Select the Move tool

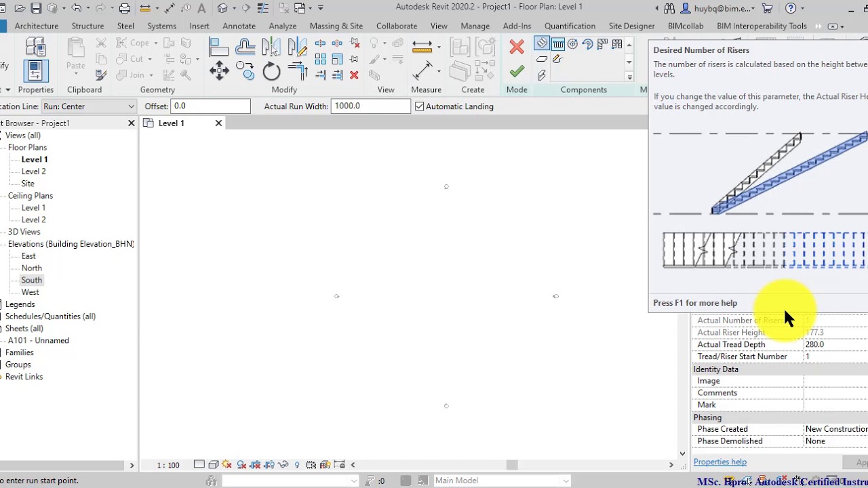pyautogui.click(x=218, y=70)
